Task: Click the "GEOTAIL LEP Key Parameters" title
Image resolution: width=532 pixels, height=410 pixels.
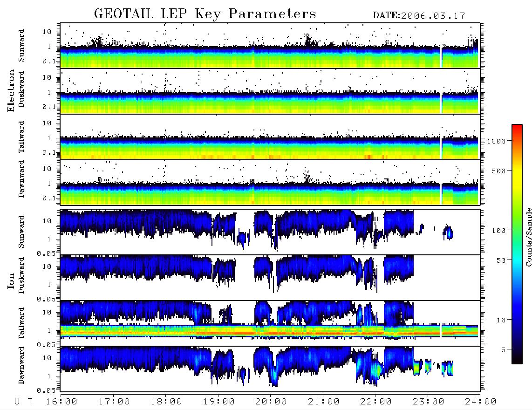Action: (x=205, y=14)
